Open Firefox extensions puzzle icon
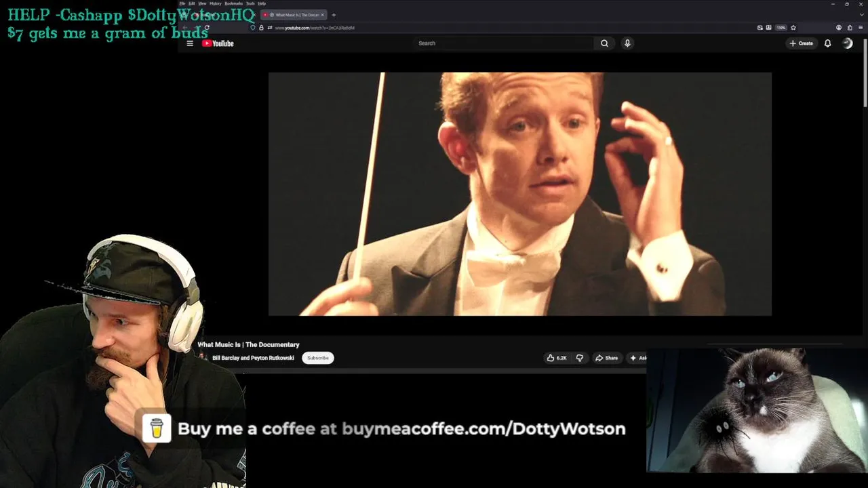The height and width of the screenshot is (488, 868). coord(850,28)
